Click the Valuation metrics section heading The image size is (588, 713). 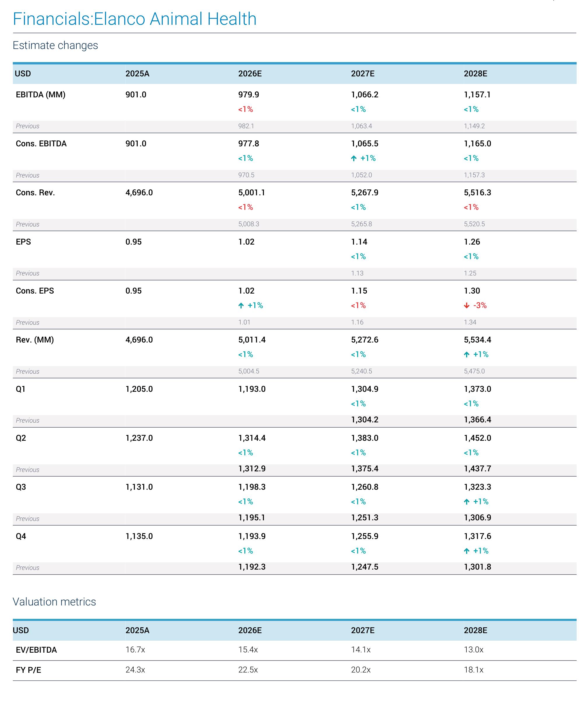tap(54, 602)
